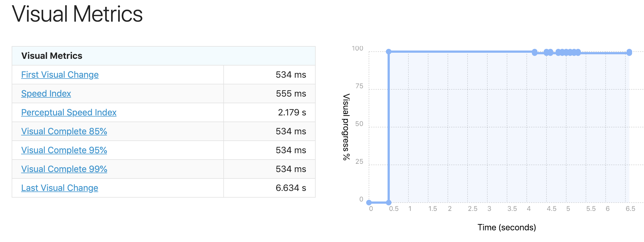Click the chart point at 0% near 0.5 seconds

389,203
